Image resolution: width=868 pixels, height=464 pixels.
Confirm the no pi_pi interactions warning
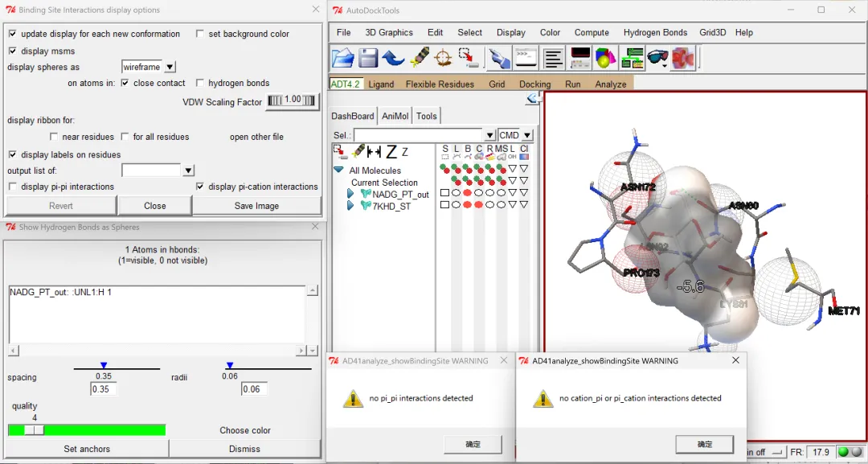pyautogui.click(x=473, y=444)
